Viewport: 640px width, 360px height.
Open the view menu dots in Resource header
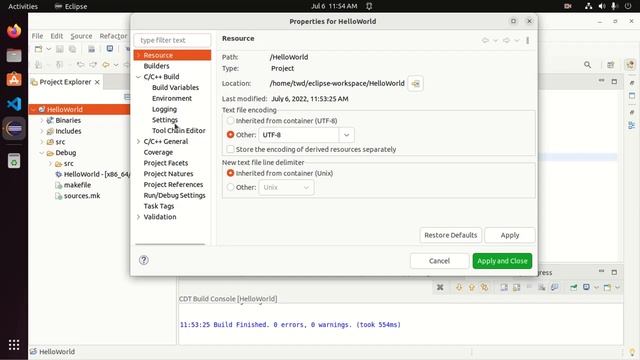pyautogui.click(x=527, y=40)
